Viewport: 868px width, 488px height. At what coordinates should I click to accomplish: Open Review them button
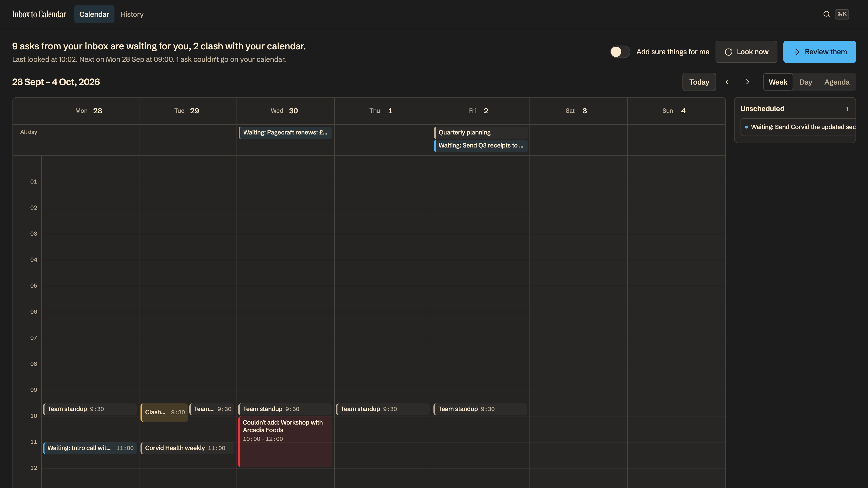coord(819,52)
